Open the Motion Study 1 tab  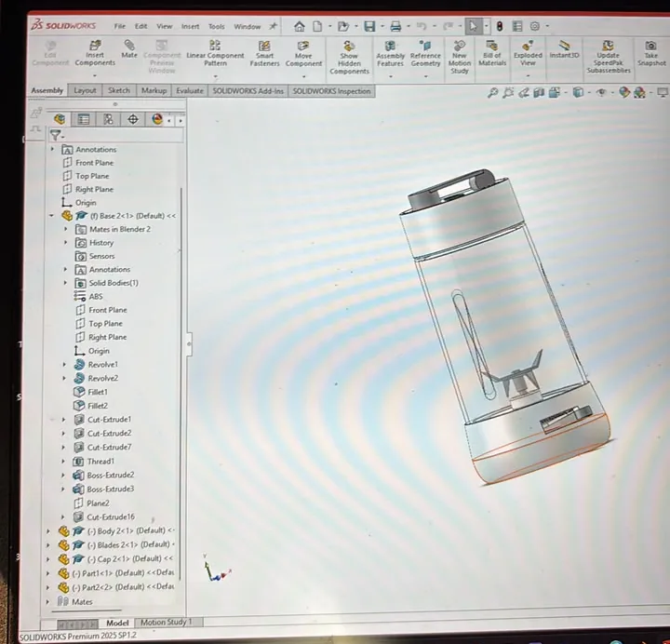[x=167, y=623]
